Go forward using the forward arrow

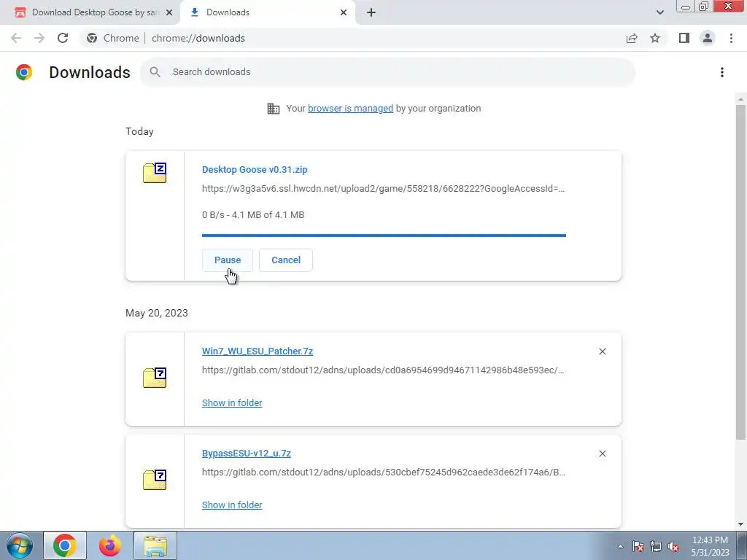39,38
